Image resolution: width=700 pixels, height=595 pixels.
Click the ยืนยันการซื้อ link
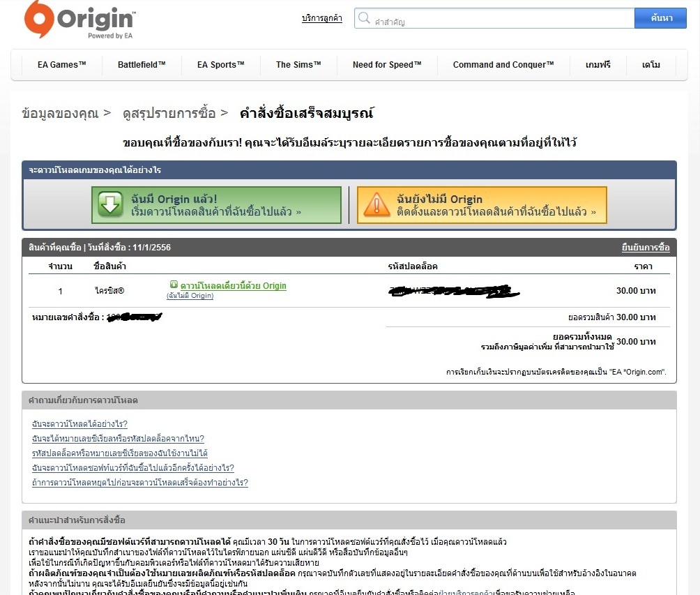coord(646,248)
